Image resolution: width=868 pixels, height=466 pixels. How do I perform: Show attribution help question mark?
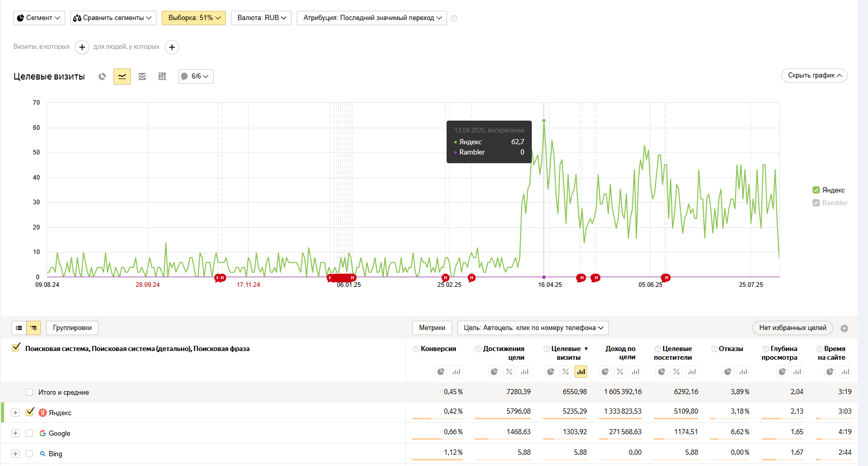454,18
